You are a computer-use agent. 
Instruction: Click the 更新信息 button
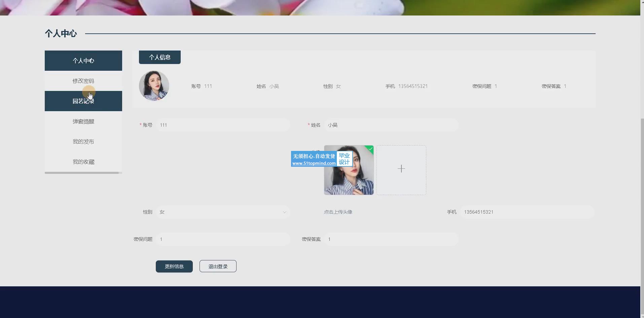(x=174, y=266)
